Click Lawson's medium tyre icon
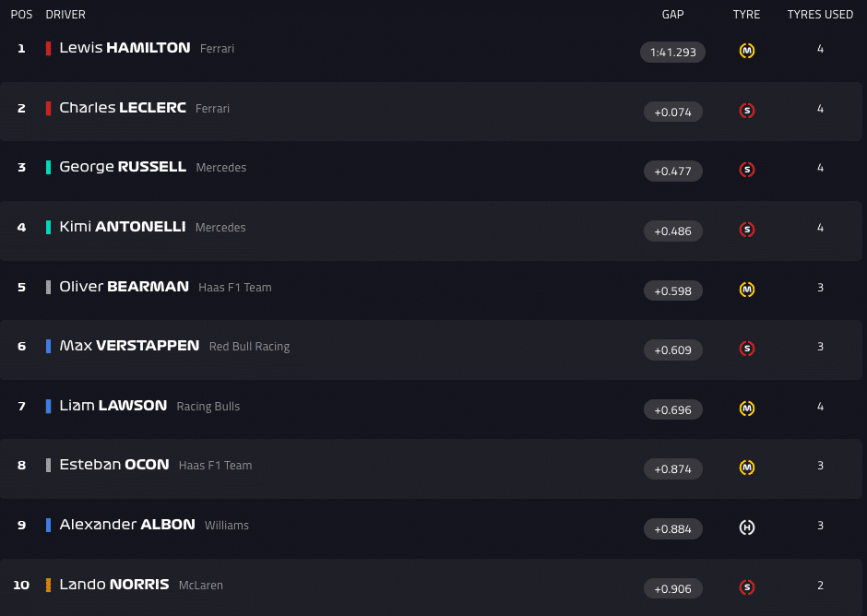The image size is (867, 616). tap(747, 409)
